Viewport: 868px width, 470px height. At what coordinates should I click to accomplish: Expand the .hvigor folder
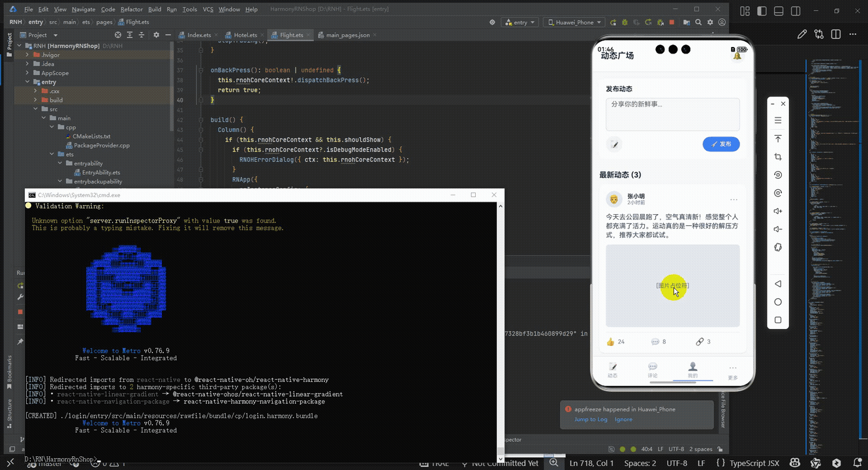tap(27, 55)
